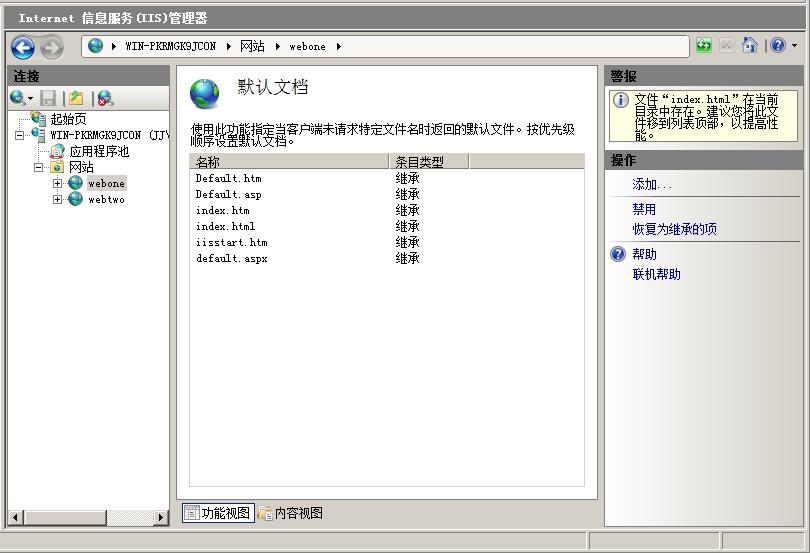810x553 pixels.
Task: Click arrow after WIN-PKRMGK9JCON in breadcrumb
Action: pyautogui.click(x=228, y=47)
